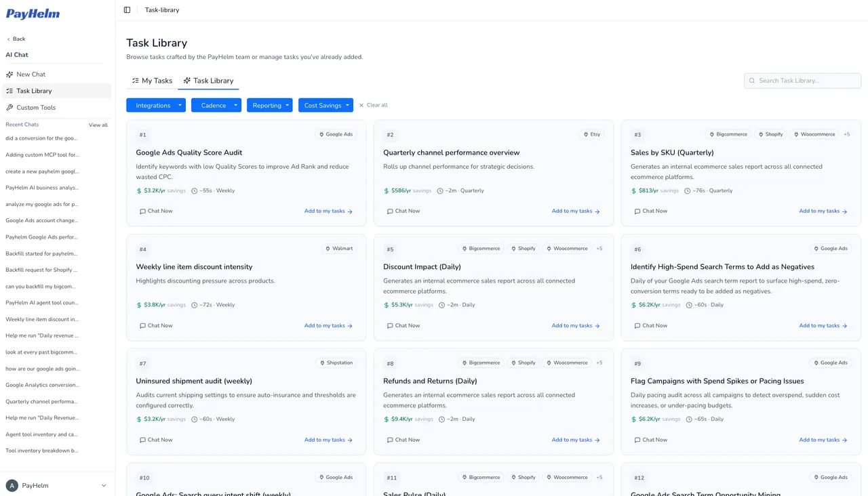View all recent chats
Image resolution: width=868 pixels, height=496 pixels.
point(98,125)
